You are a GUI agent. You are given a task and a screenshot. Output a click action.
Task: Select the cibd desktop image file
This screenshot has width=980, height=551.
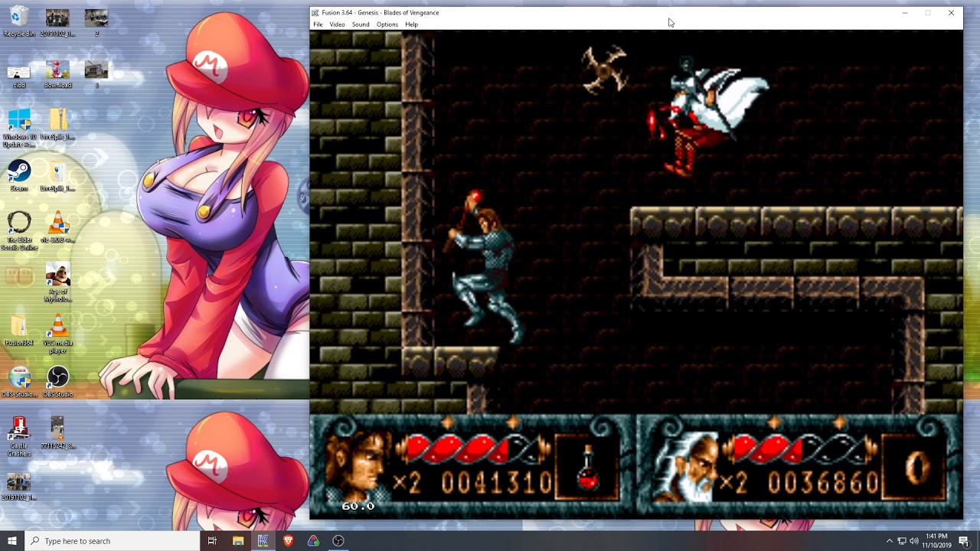tap(19, 75)
